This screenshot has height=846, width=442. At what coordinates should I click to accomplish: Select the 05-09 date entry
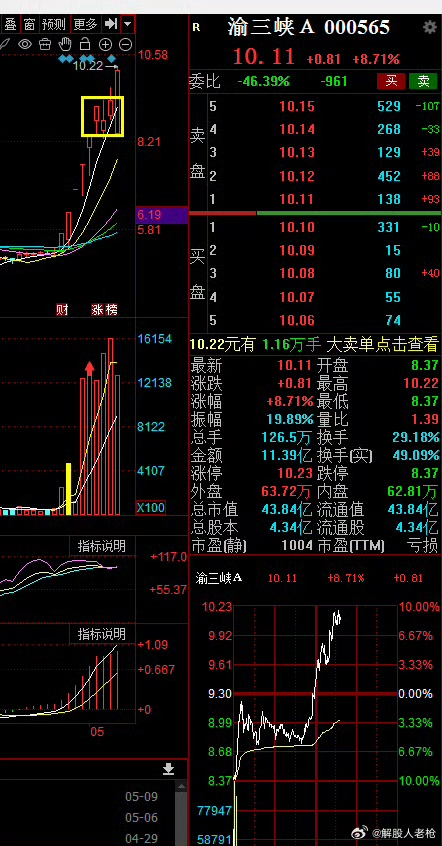[x=141, y=797]
